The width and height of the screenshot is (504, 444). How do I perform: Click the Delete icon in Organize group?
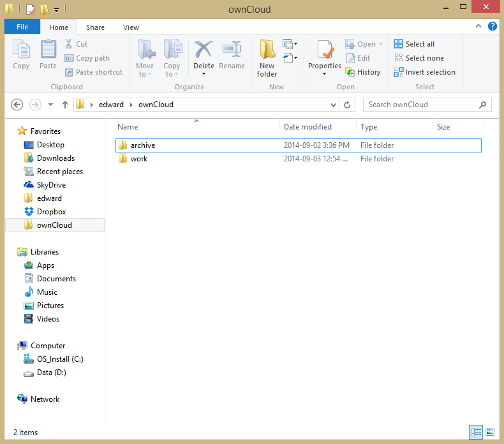(204, 50)
